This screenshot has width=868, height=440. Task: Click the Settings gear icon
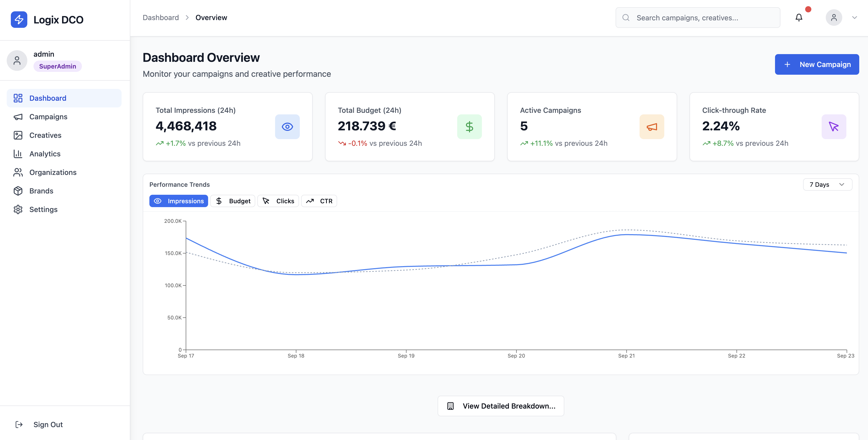(x=19, y=209)
